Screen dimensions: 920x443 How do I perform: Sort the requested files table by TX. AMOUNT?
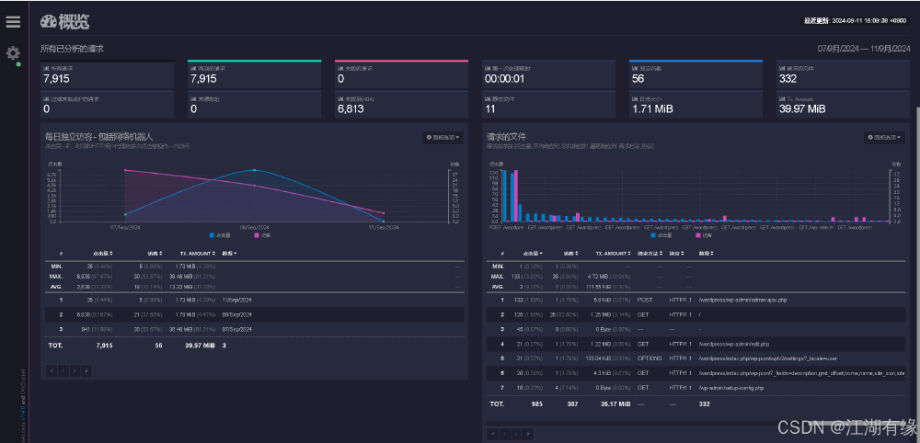click(x=614, y=253)
